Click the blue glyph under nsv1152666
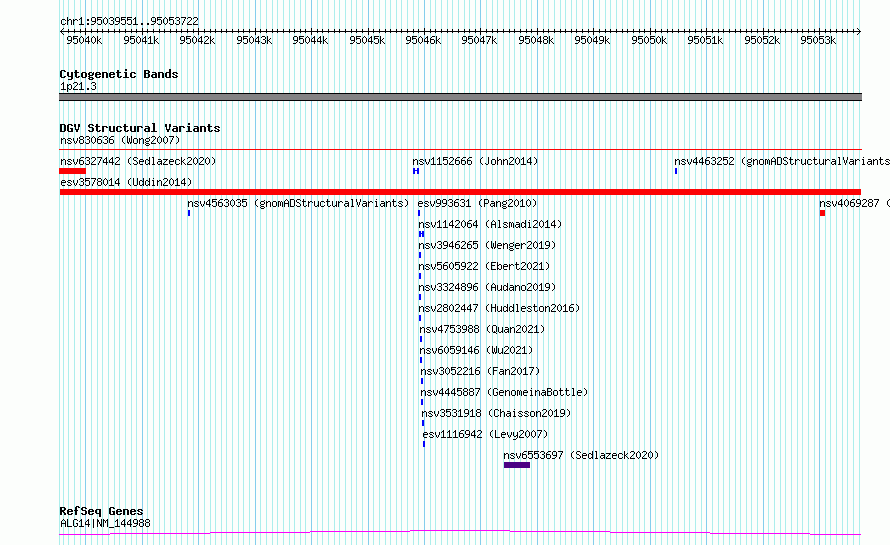 click(416, 171)
